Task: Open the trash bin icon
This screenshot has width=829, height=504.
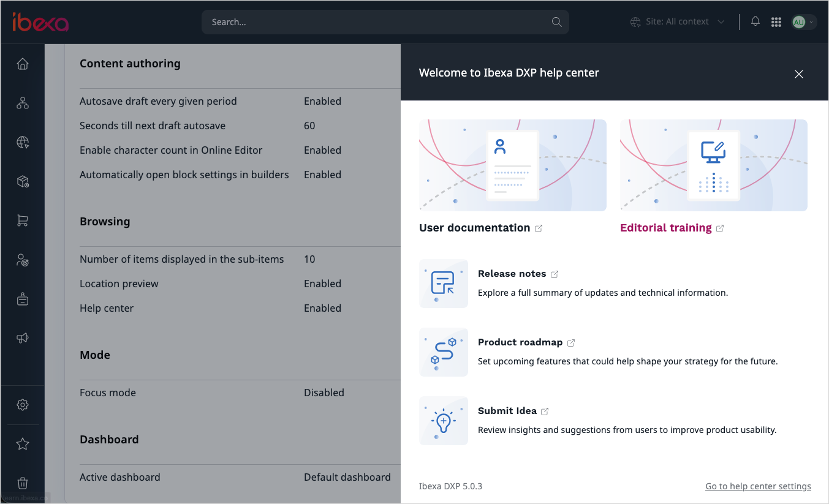Action: [x=23, y=483]
